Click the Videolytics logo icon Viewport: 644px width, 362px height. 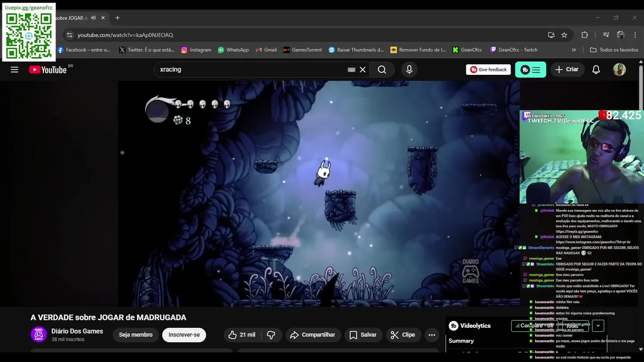coord(453,326)
